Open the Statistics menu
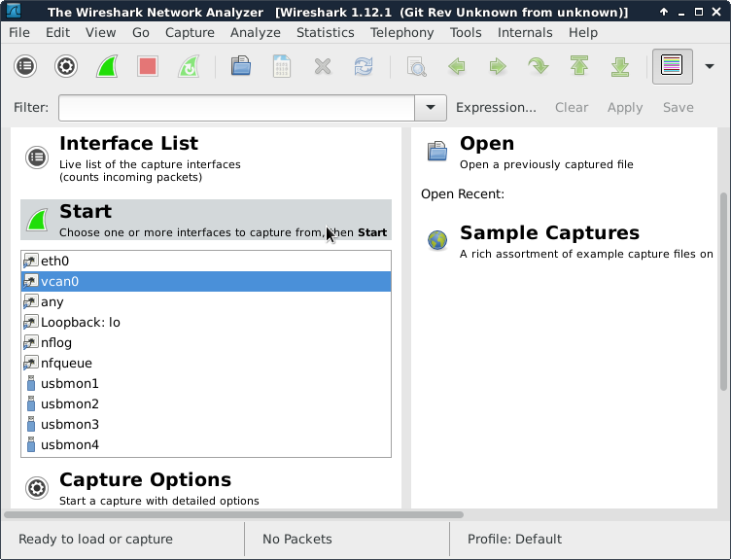Image resolution: width=731 pixels, height=560 pixels. click(326, 33)
